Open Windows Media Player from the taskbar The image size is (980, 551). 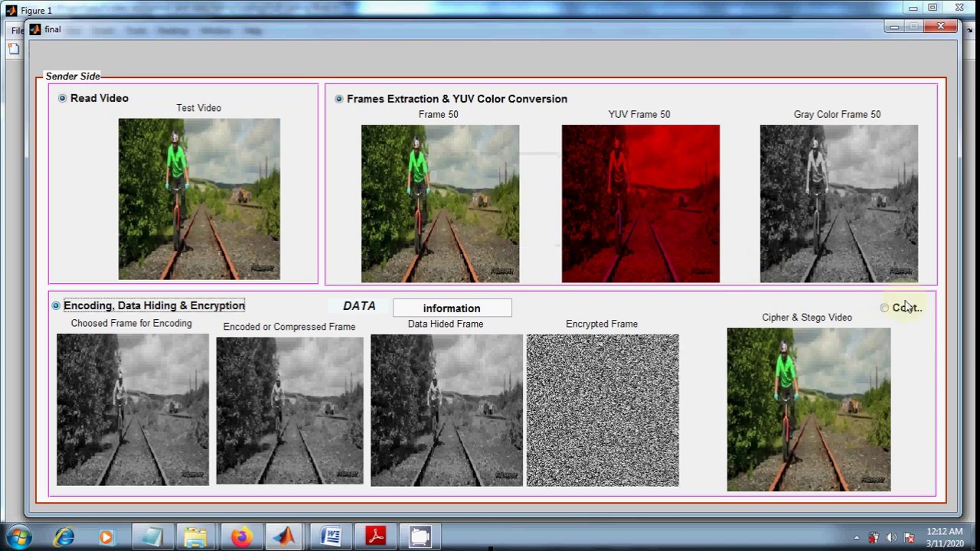(106, 537)
